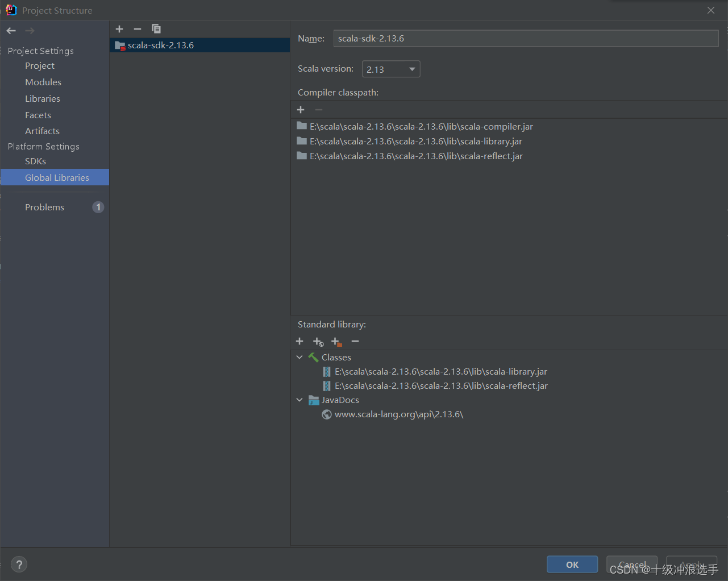Collapse the Classes tree node
Viewport: 728px width, 581px height.
(x=299, y=357)
